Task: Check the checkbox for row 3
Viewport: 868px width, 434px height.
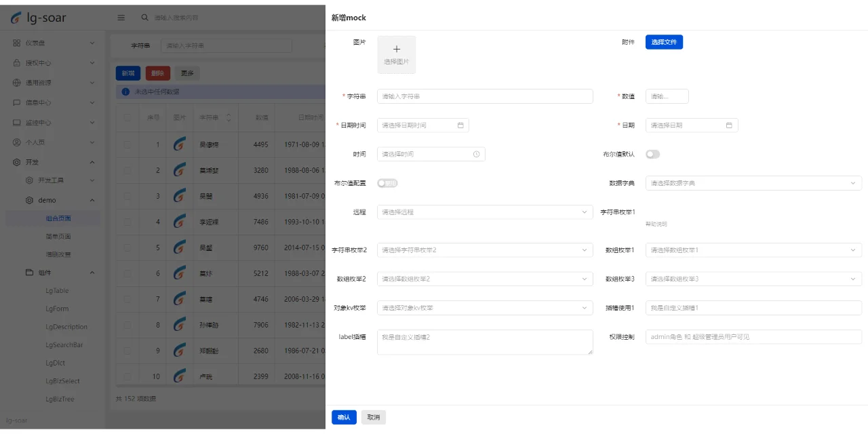Action: pyautogui.click(x=127, y=196)
